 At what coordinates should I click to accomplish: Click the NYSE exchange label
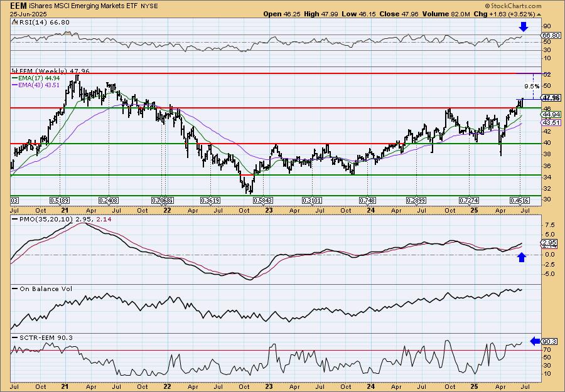149,6
